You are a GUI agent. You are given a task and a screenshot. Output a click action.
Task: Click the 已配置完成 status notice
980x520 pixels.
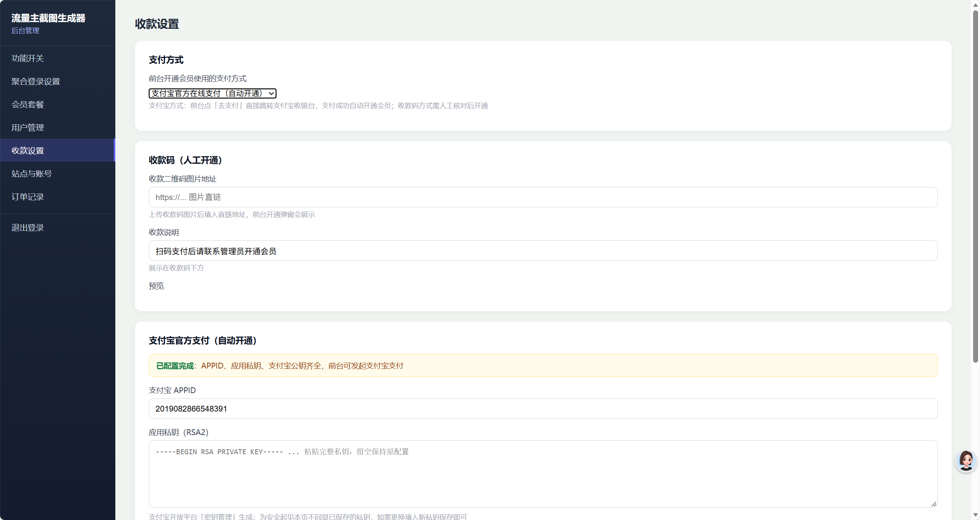click(x=543, y=365)
